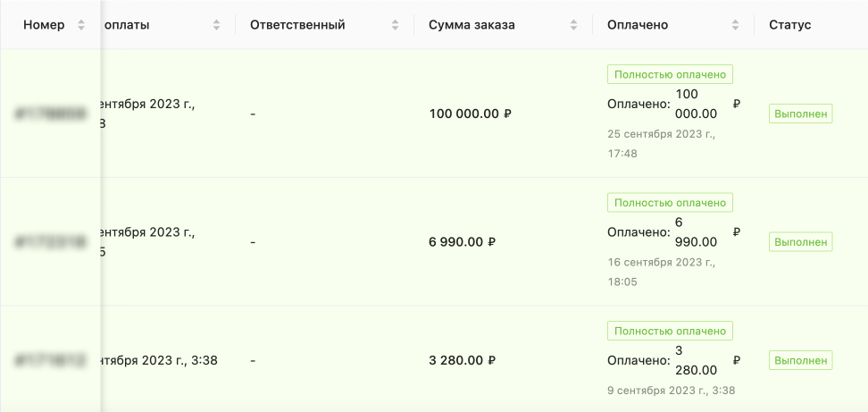Click the Полностью оплачено tag for the 6 990.00 ₽ order
This screenshot has height=412, width=868.
(x=670, y=203)
